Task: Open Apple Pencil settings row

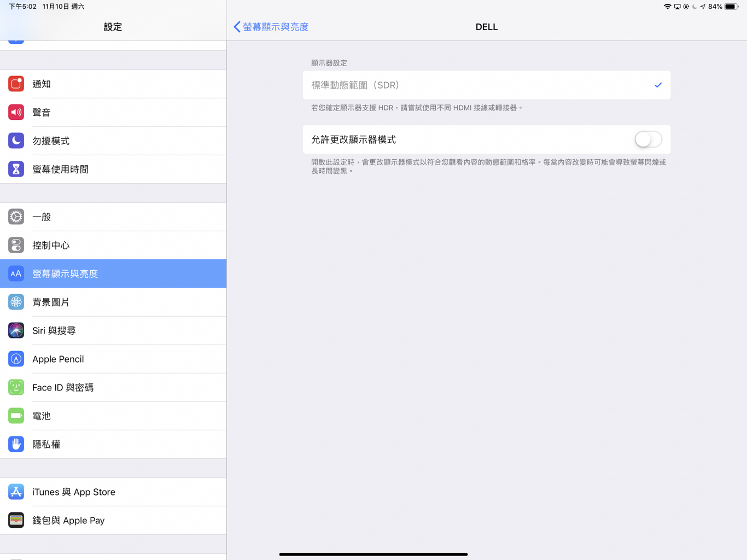Action: point(113,359)
